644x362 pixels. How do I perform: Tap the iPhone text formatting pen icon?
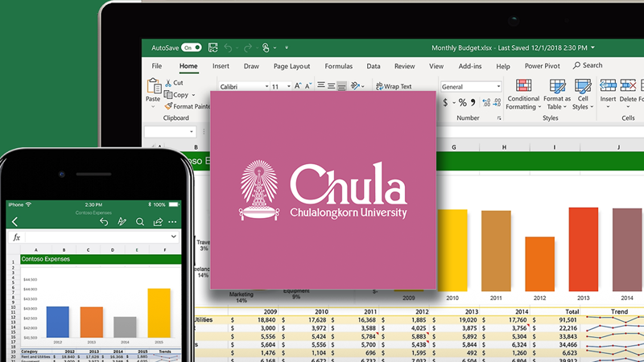coord(122,222)
